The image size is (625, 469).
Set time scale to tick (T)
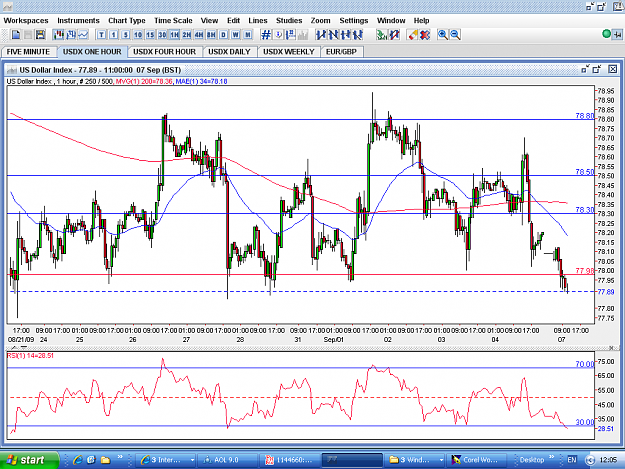101,35
